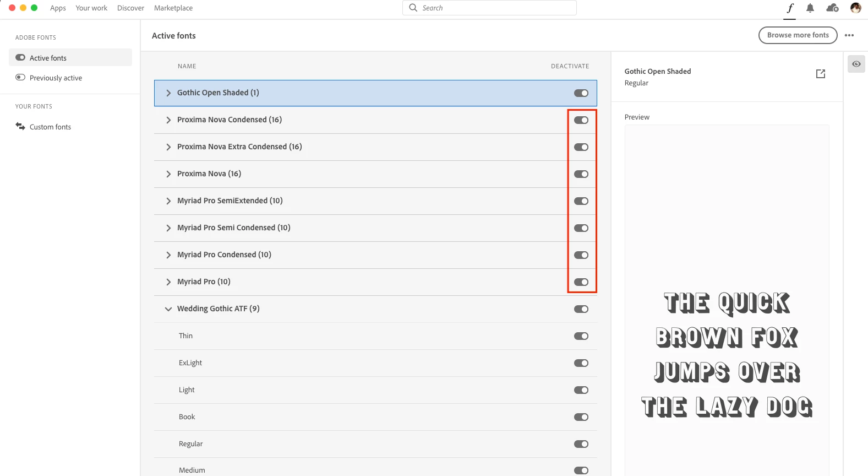Image resolution: width=868 pixels, height=476 pixels.
Task: Click the Active fonts sidebar icon
Action: coord(20,57)
